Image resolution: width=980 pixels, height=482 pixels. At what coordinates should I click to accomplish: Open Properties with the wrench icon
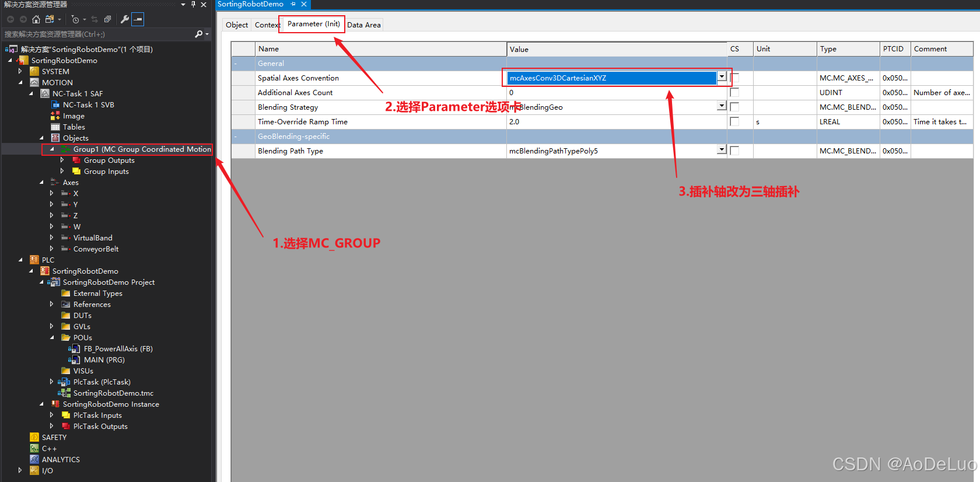tap(124, 19)
